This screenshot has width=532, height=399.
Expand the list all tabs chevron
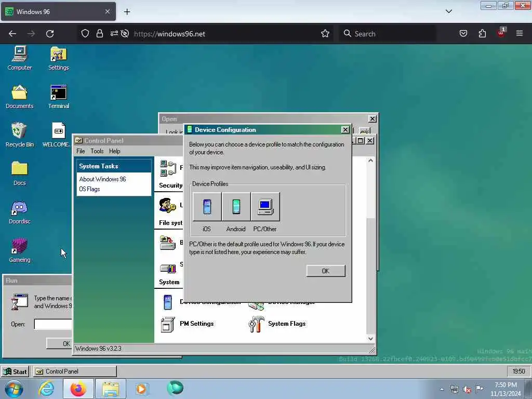448,11
